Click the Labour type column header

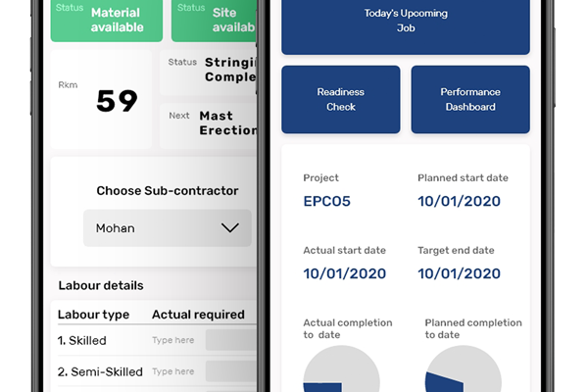pos(93,315)
